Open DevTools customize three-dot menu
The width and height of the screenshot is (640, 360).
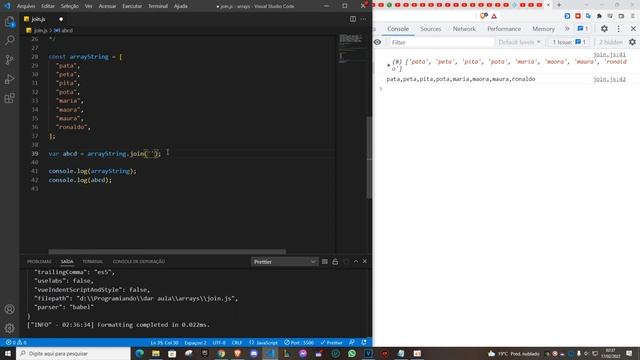click(618, 29)
